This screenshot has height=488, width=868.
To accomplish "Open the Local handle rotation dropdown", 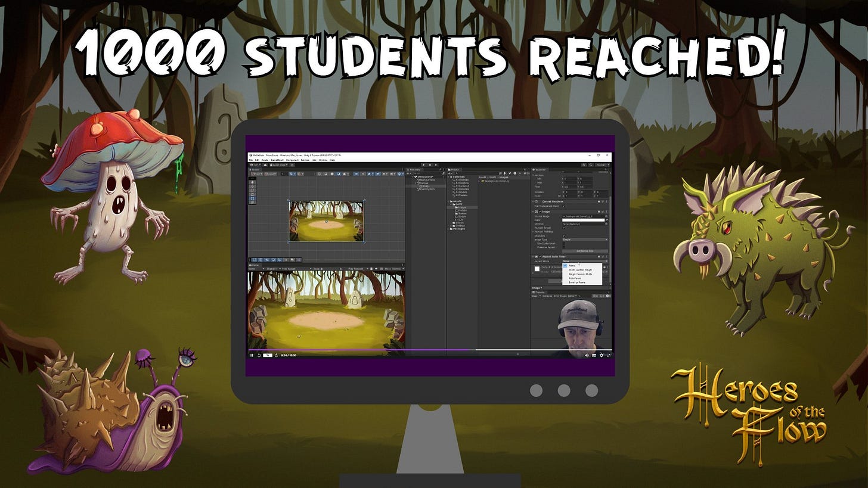I will pos(271,174).
